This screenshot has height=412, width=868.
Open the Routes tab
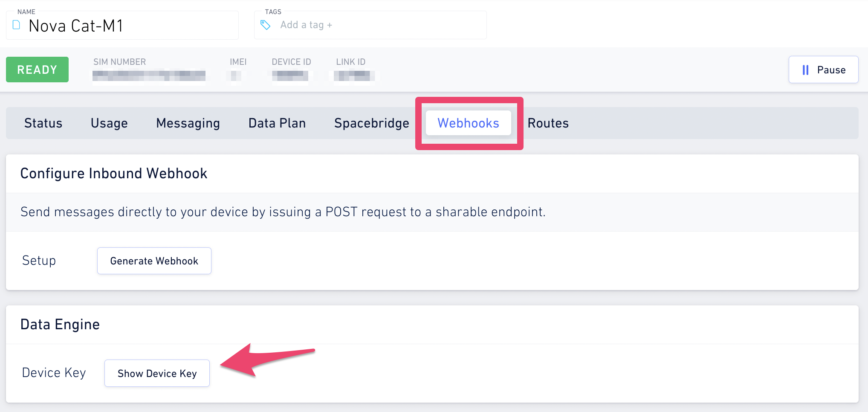[548, 123]
